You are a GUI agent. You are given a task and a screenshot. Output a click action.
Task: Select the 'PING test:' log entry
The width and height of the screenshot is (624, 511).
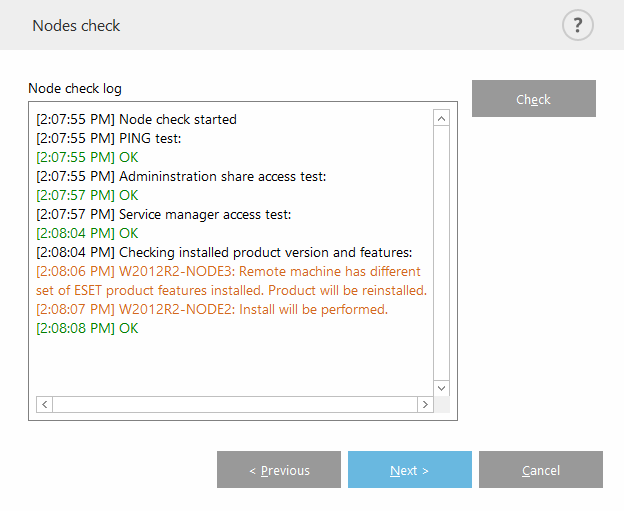click(x=109, y=138)
